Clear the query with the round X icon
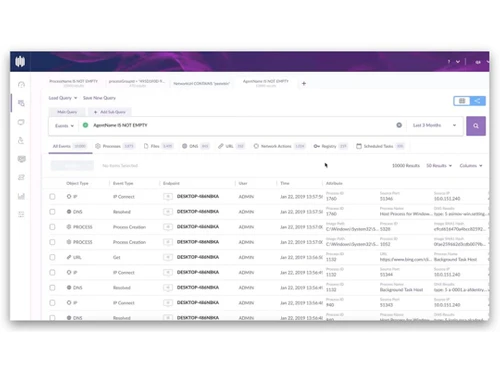500x375 pixels. (399, 125)
